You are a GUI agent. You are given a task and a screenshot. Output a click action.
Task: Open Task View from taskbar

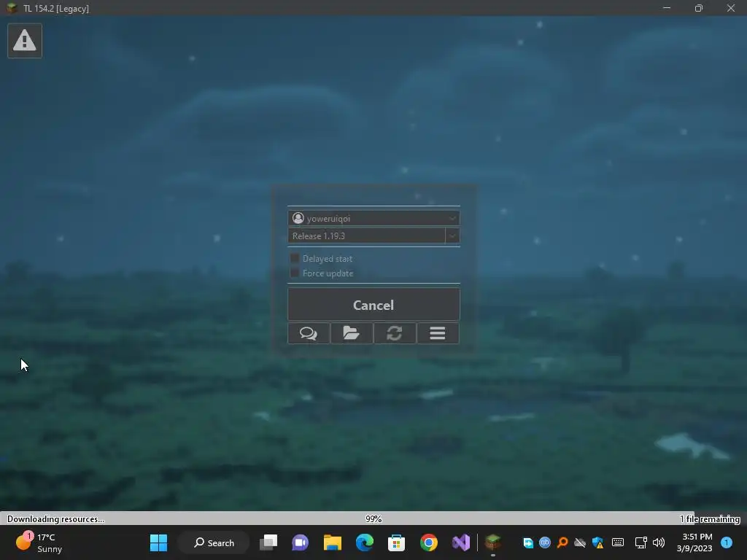coord(268,542)
